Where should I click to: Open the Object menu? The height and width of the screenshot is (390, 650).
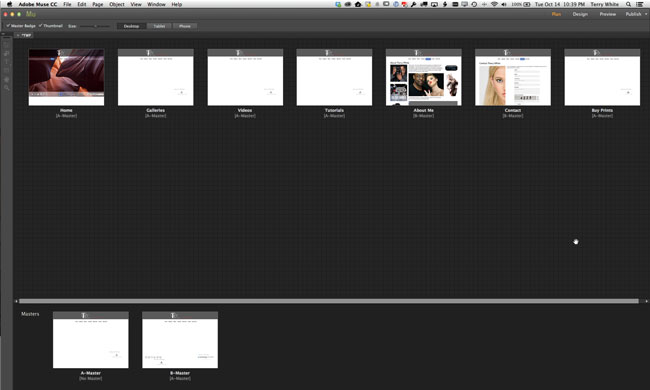tap(117, 4)
